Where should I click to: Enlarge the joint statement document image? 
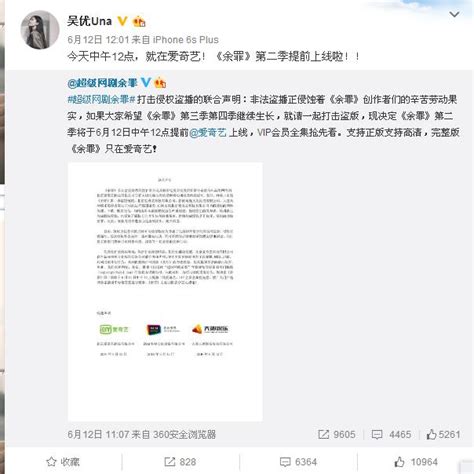(x=165, y=292)
